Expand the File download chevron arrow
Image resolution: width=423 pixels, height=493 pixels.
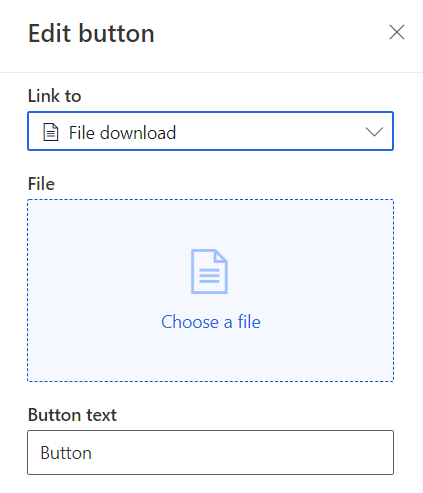coord(374,132)
